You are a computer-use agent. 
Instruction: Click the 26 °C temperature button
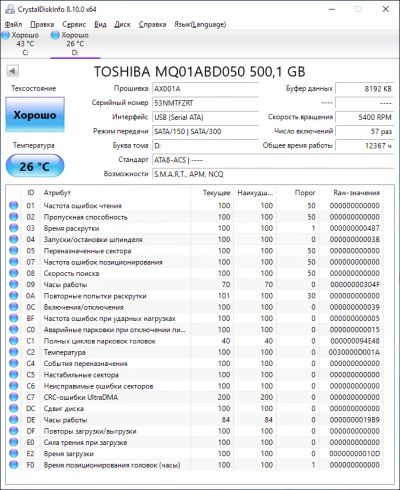point(35,166)
